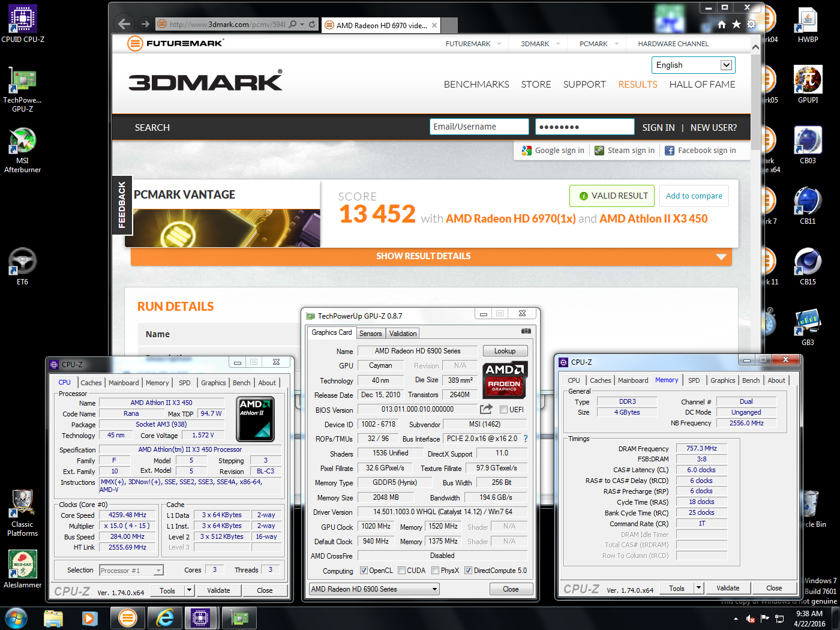Open English language dropdown
Screen dimensions: 840x630
point(693,65)
